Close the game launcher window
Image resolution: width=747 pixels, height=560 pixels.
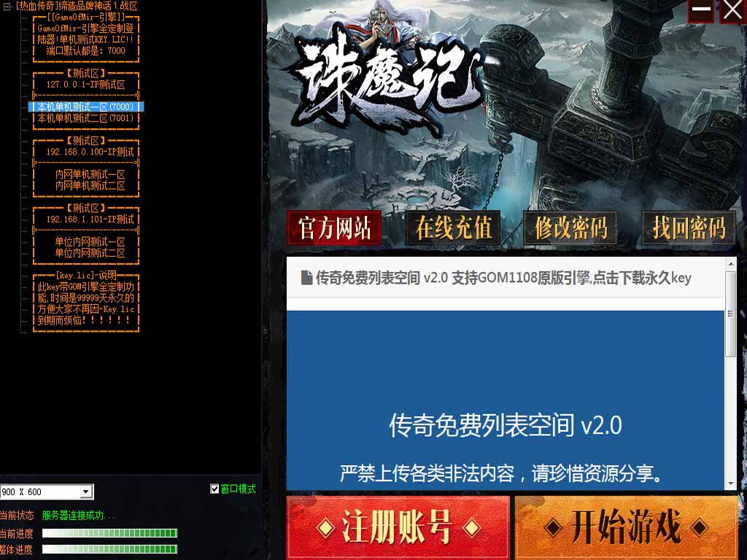coord(732,10)
